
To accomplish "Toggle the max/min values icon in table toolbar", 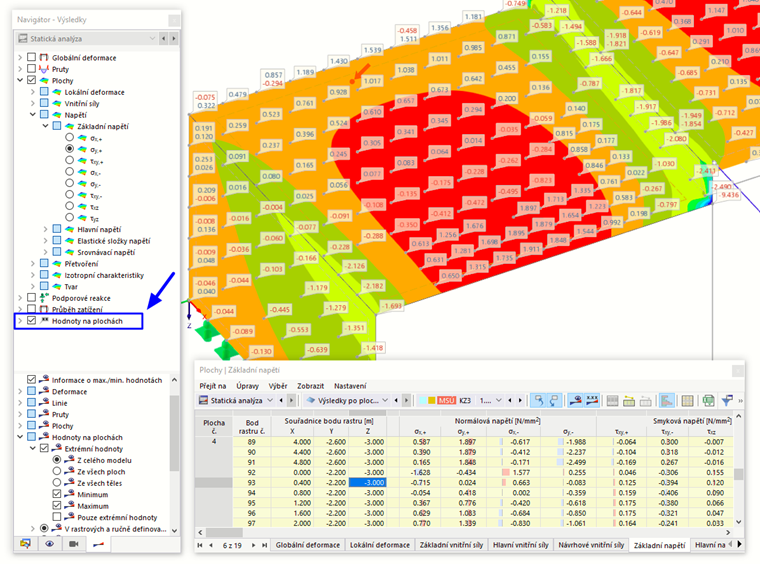I will point(575,400).
